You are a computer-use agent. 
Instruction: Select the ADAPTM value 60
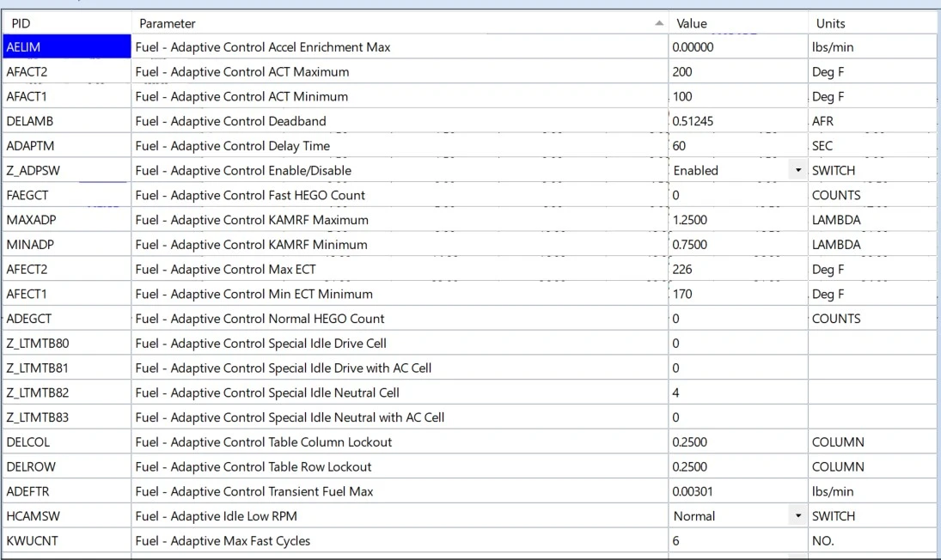click(x=738, y=146)
